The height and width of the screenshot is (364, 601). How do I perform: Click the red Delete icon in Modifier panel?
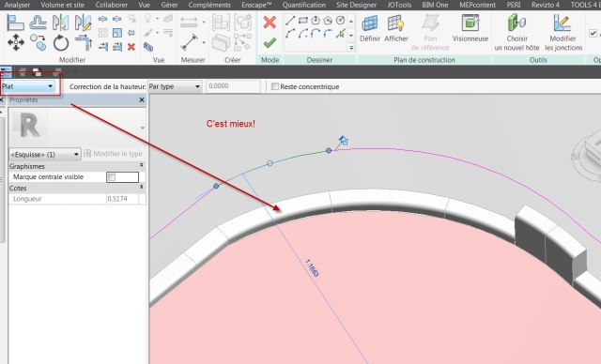click(x=131, y=47)
